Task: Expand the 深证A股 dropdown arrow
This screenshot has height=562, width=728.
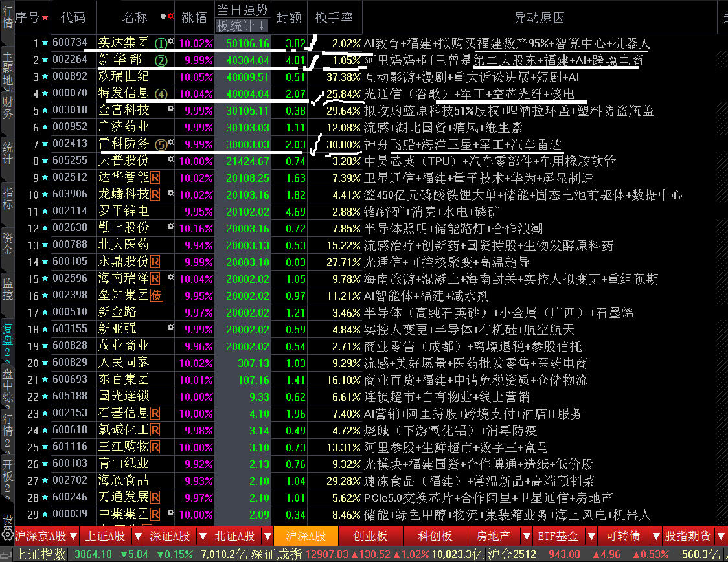Action: point(203,536)
